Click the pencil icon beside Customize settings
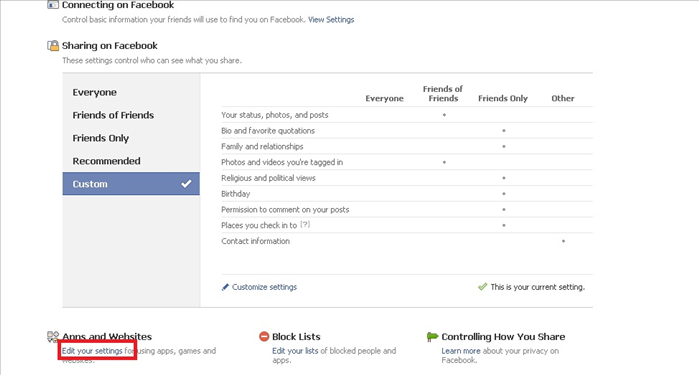699x375 pixels. coord(225,287)
